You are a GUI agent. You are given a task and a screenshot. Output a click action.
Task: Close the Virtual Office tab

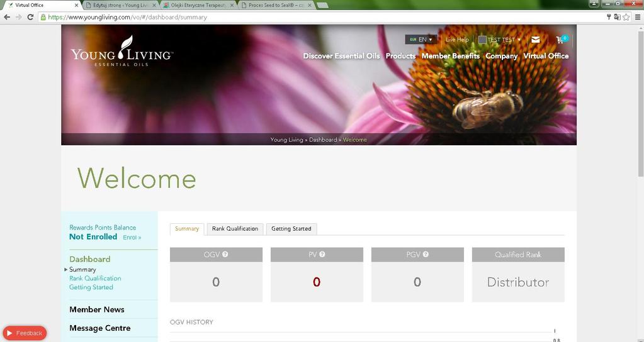click(x=76, y=5)
